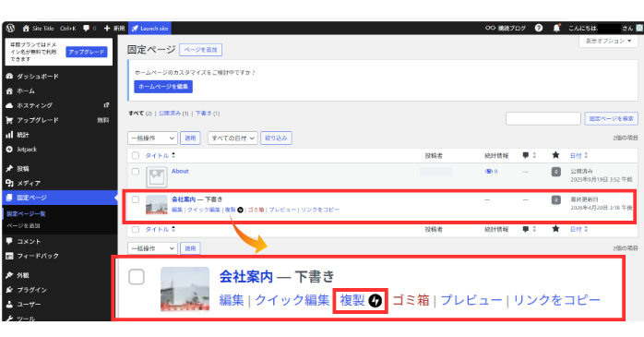Filter by 公開済み pages
The image size is (644, 337).
point(170,114)
